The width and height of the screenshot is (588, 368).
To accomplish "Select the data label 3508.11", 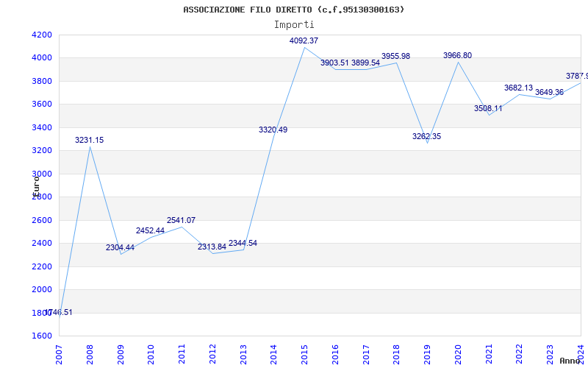I will [488, 108].
